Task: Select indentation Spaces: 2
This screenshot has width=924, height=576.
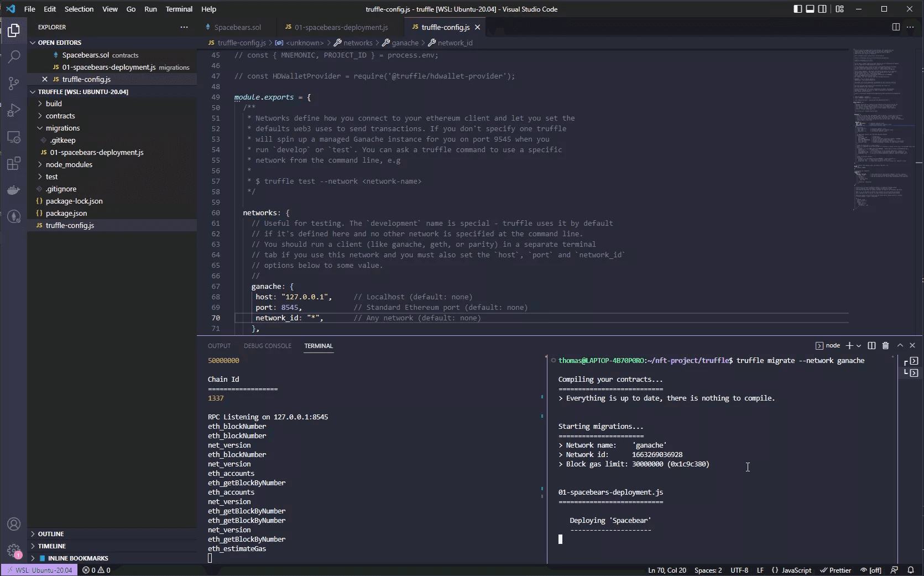Action: click(708, 570)
